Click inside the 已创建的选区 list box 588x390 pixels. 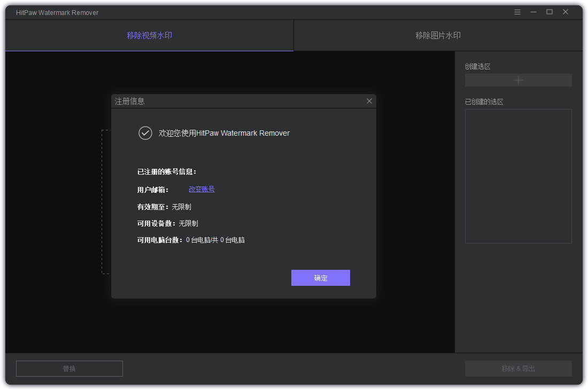(519, 176)
